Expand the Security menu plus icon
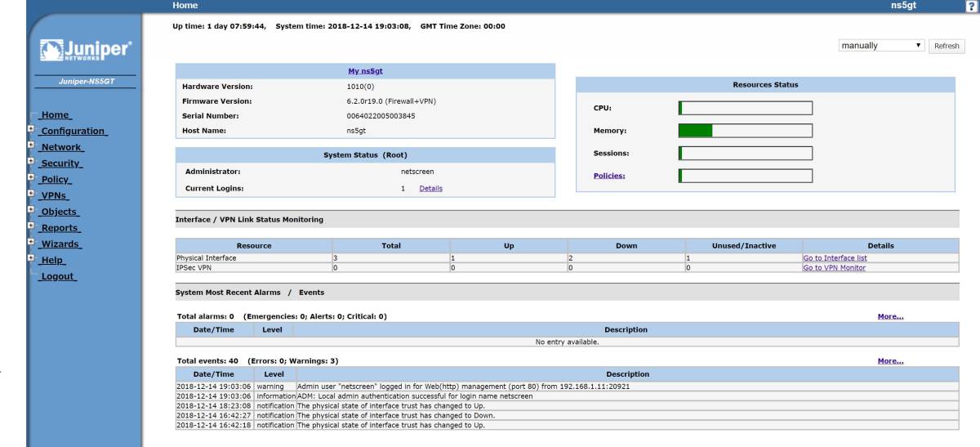 (x=31, y=163)
